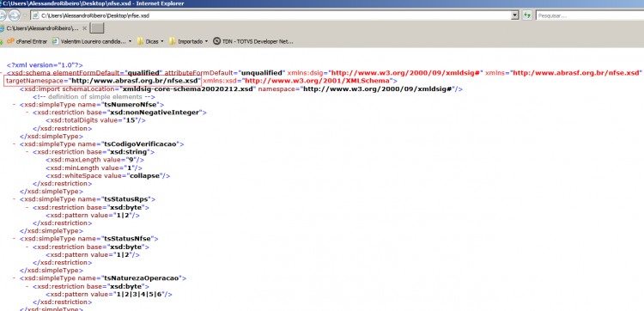Collapse restriction node under tsStatusNfse
Viewport: 644px width, 311px height.
(27, 247)
